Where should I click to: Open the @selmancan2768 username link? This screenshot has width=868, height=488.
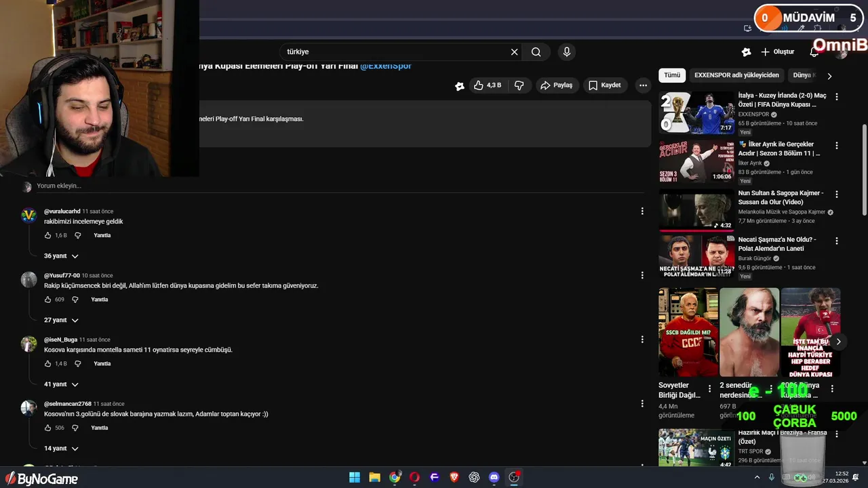pos(68,404)
